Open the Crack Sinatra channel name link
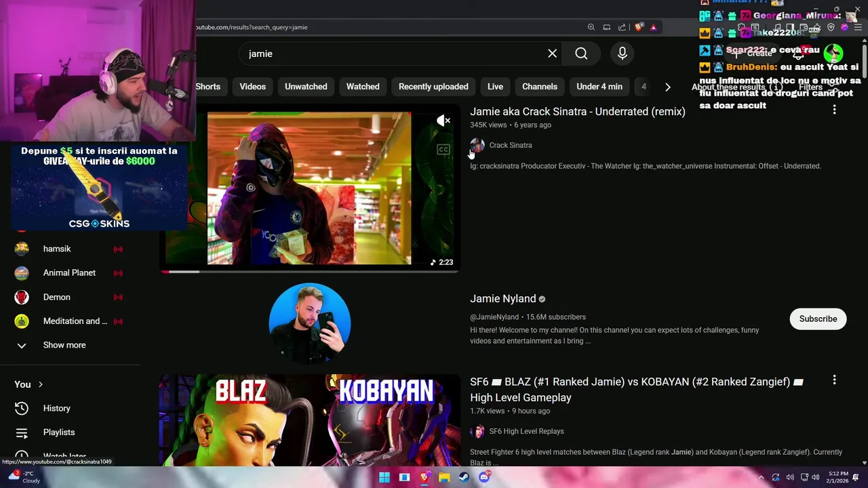Viewport: 868px width, 488px height. pyautogui.click(x=511, y=145)
